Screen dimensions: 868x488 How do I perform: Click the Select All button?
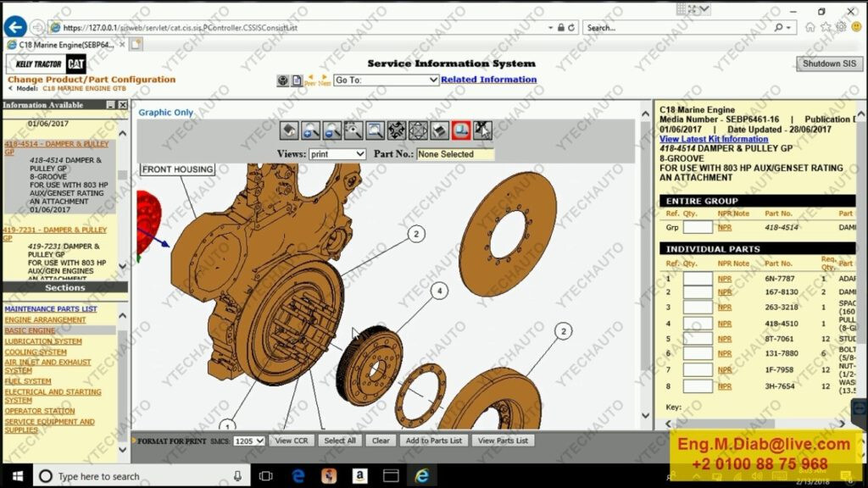pyautogui.click(x=340, y=441)
